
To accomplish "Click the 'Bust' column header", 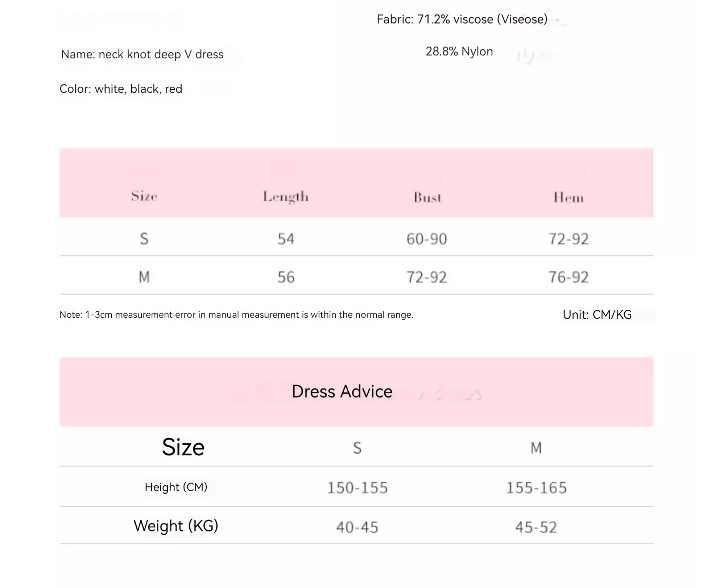I will 427,198.
